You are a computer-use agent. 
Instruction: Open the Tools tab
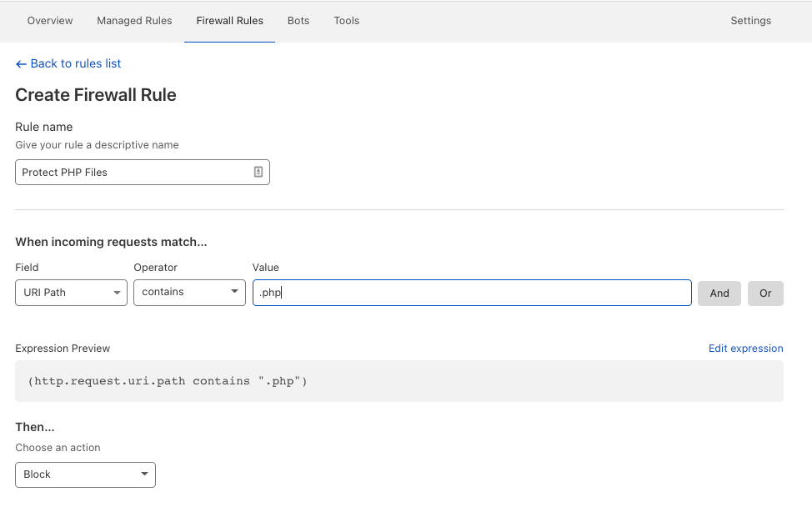click(x=347, y=21)
